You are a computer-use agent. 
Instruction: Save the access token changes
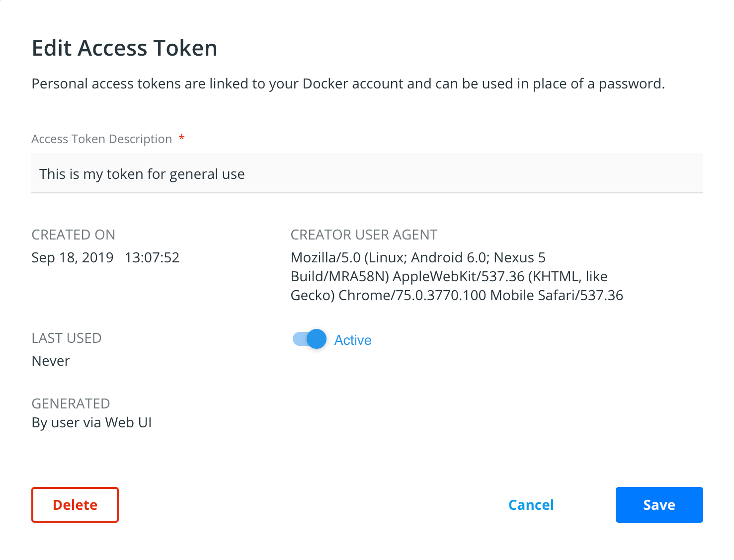tap(659, 505)
